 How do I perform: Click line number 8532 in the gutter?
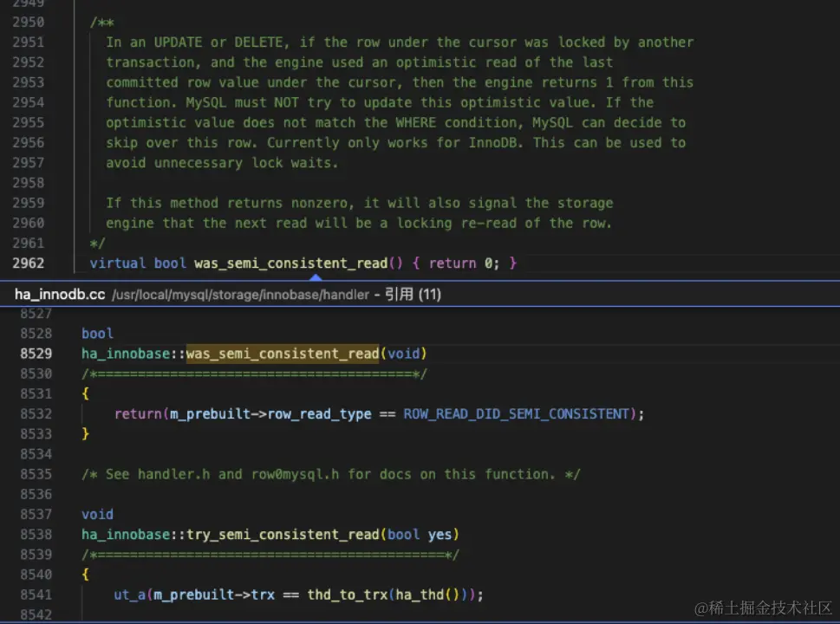click(36, 414)
